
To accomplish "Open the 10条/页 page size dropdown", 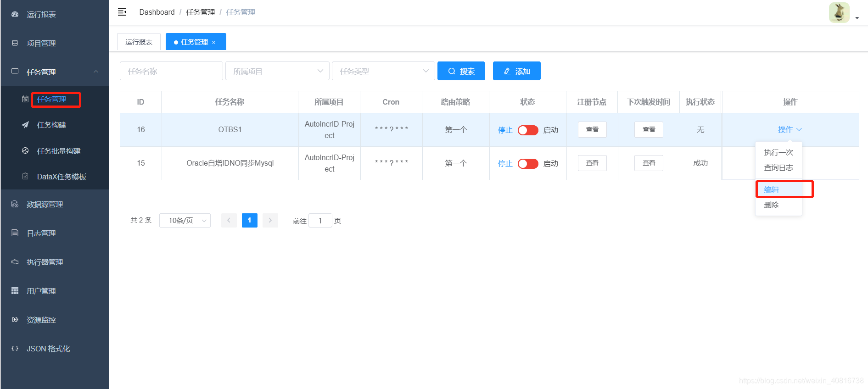I will tap(185, 220).
